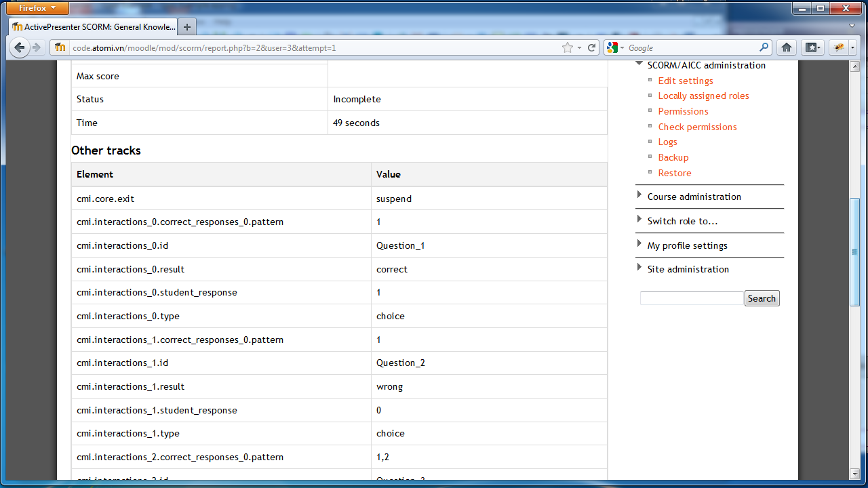868x488 pixels.
Task: Open the browser home page icon
Action: (x=786, y=47)
